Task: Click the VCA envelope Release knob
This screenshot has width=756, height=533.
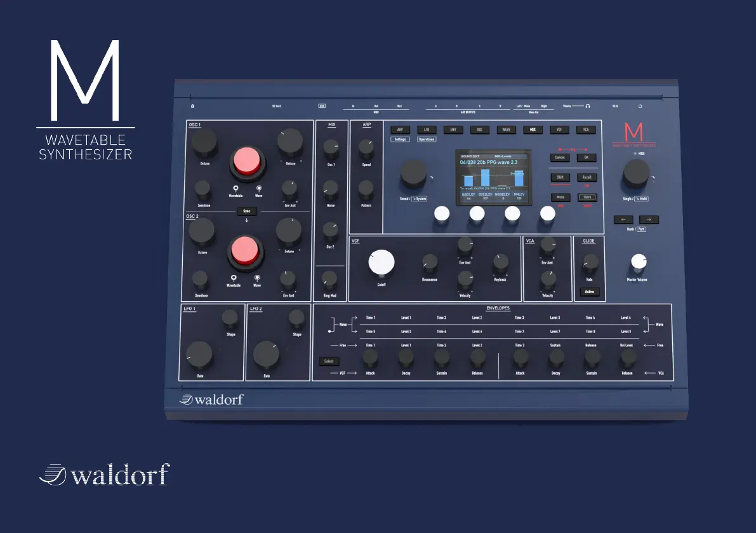Action: point(628,358)
